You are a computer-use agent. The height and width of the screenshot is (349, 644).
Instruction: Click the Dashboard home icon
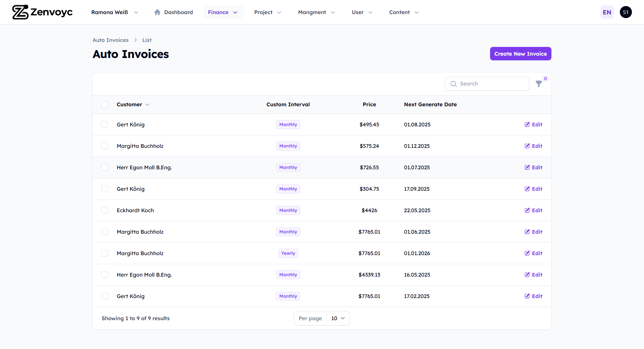pos(157,12)
